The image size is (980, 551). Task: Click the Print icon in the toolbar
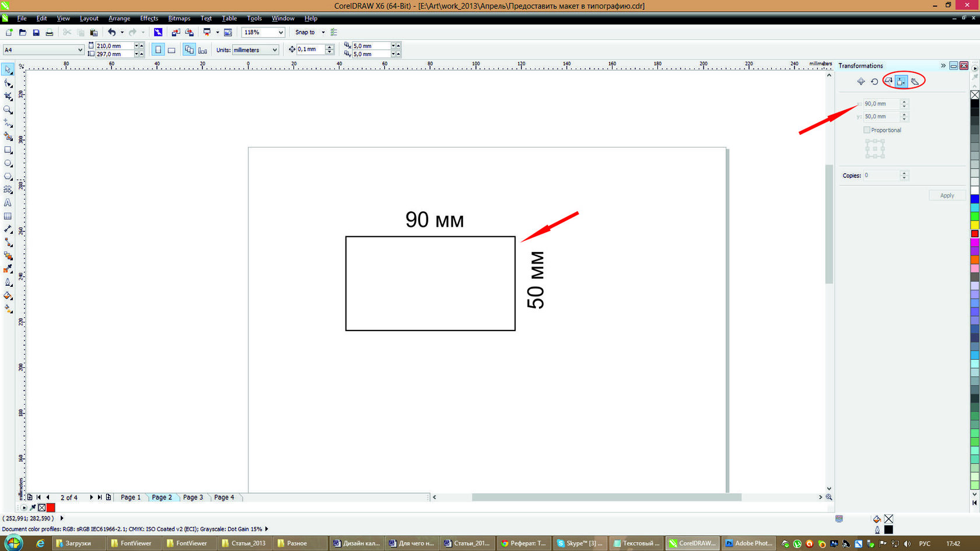coord(50,33)
